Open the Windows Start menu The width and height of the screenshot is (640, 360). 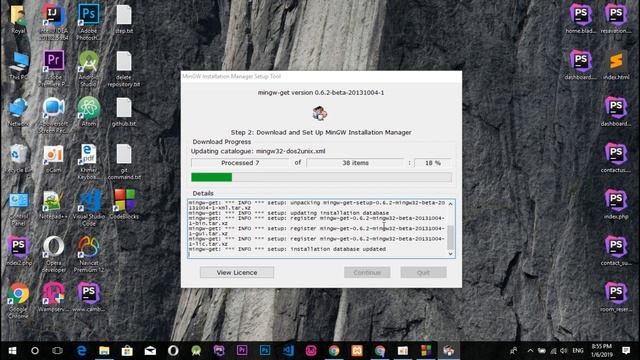(12, 351)
